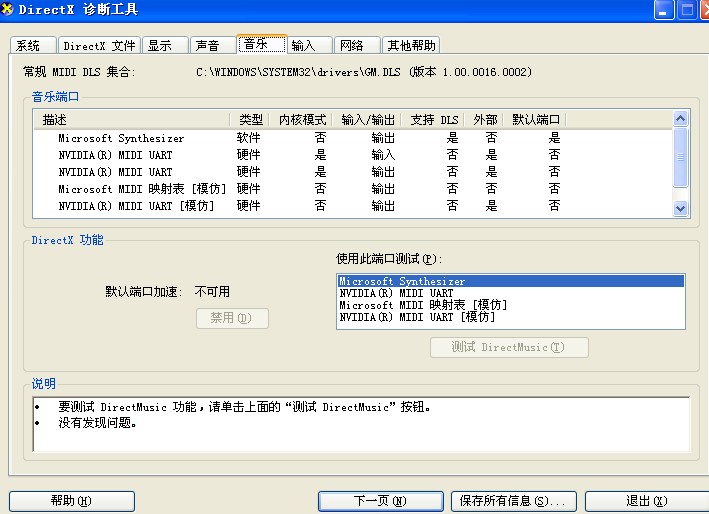
Task: Click the 软件 type cell
Action: pyautogui.click(x=248, y=138)
